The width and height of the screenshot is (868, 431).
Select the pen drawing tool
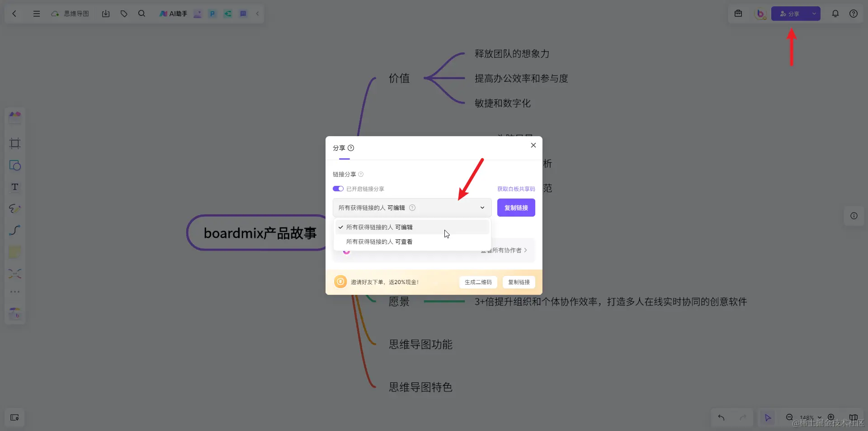[x=15, y=208]
